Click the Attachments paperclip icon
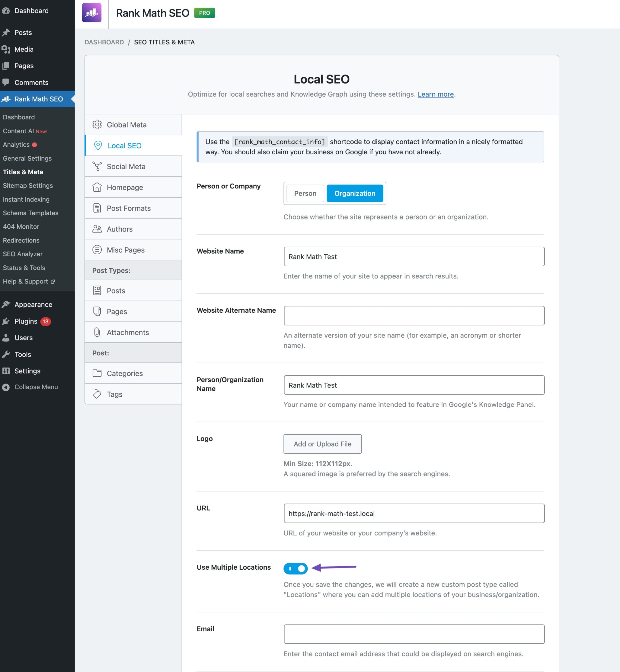620x672 pixels. point(97,332)
